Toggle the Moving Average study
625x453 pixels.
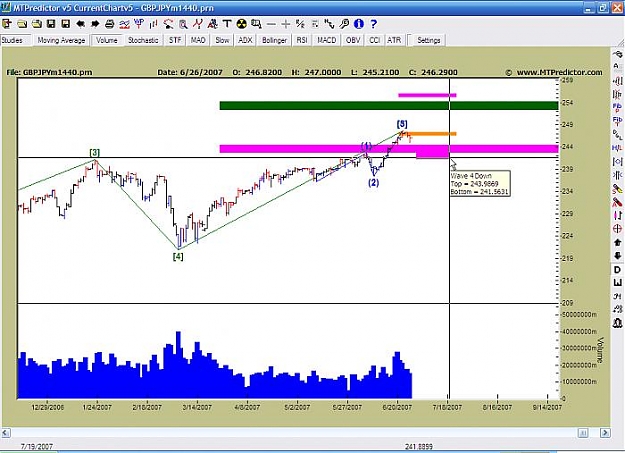61,40
